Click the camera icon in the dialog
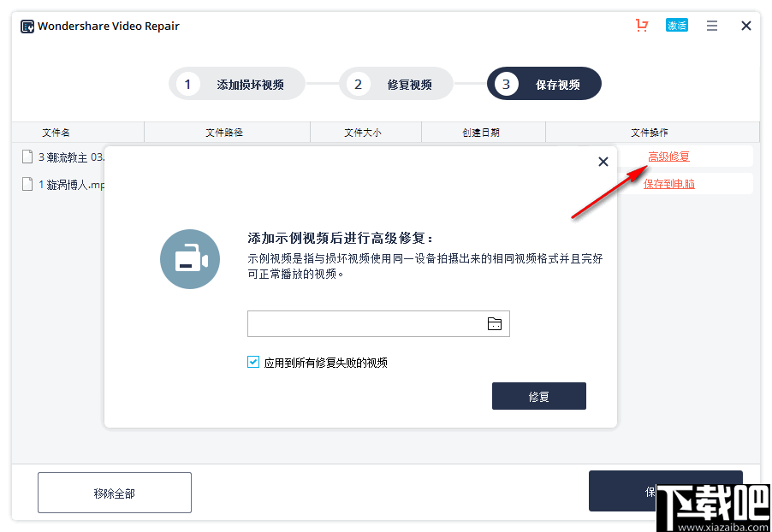The height and width of the screenshot is (532, 772). 189,257
